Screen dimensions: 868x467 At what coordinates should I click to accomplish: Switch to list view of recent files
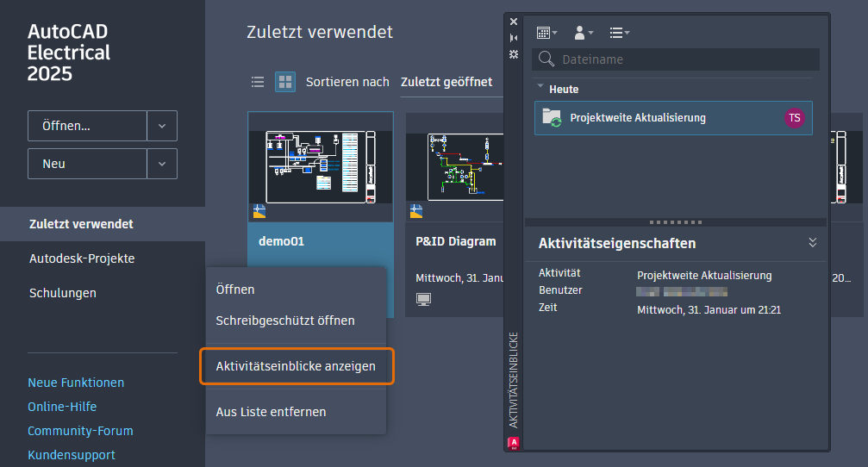[258, 82]
